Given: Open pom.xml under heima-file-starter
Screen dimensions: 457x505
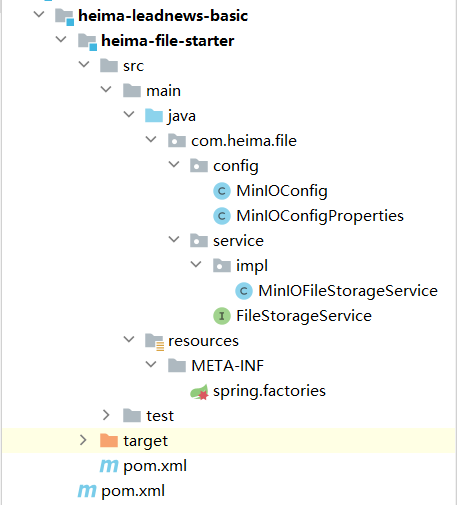Looking at the screenshot, I should tap(155, 466).
